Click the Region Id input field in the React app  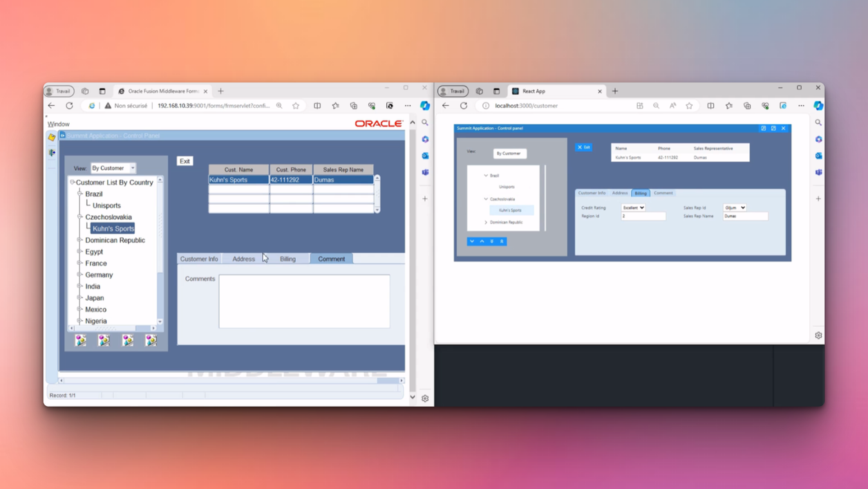643,216
